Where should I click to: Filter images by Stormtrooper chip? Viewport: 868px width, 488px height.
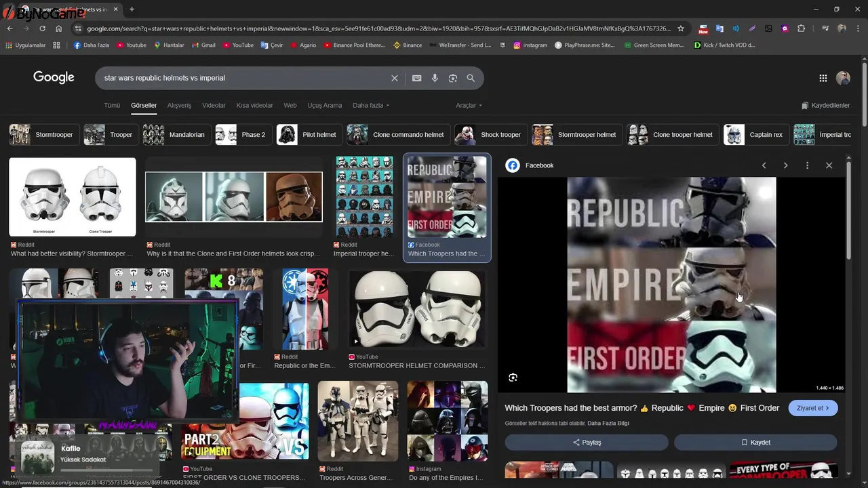(45, 135)
